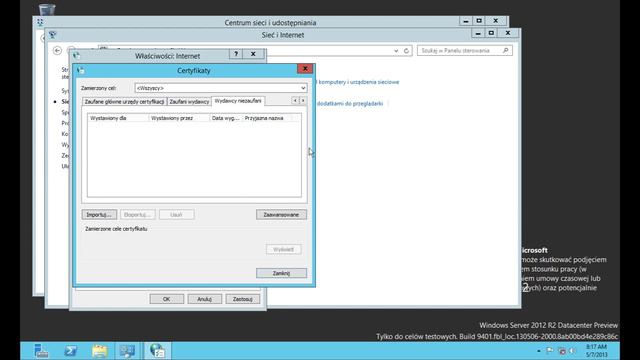Open dodatkami do przeglądarki link

pyautogui.click(x=350, y=104)
